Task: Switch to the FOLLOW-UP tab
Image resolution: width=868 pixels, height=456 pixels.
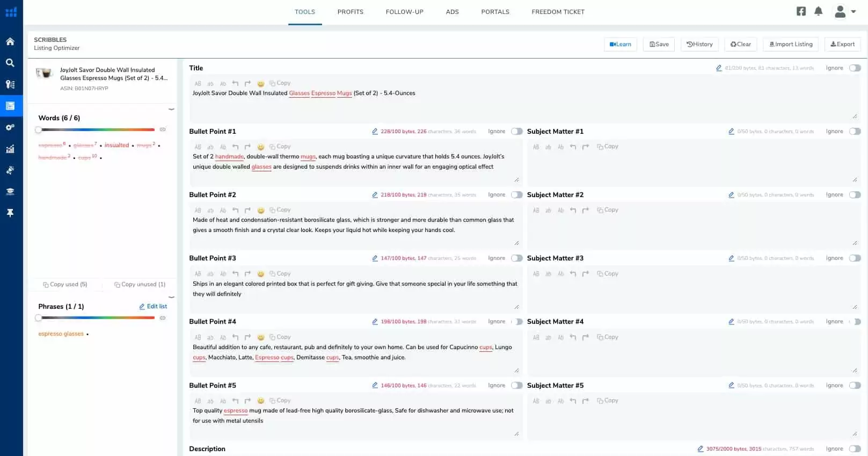Action: point(405,12)
